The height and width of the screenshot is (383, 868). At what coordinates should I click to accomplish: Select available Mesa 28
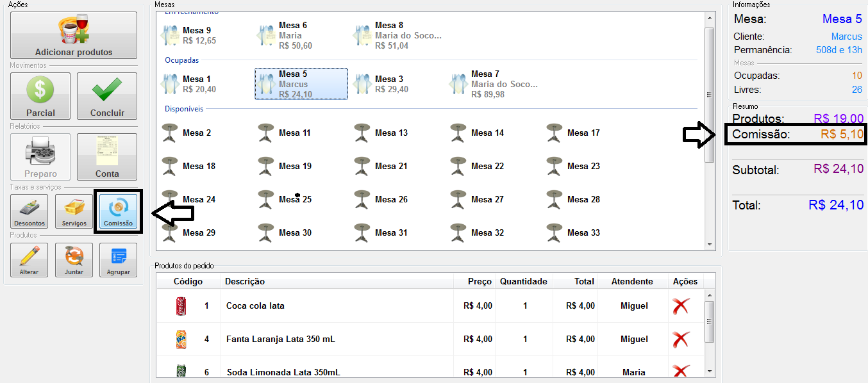(574, 199)
